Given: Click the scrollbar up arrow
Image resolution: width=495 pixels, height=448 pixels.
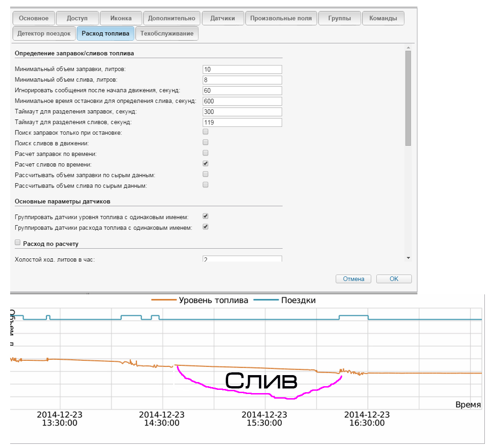Looking at the screenshot, I should 408,48.
